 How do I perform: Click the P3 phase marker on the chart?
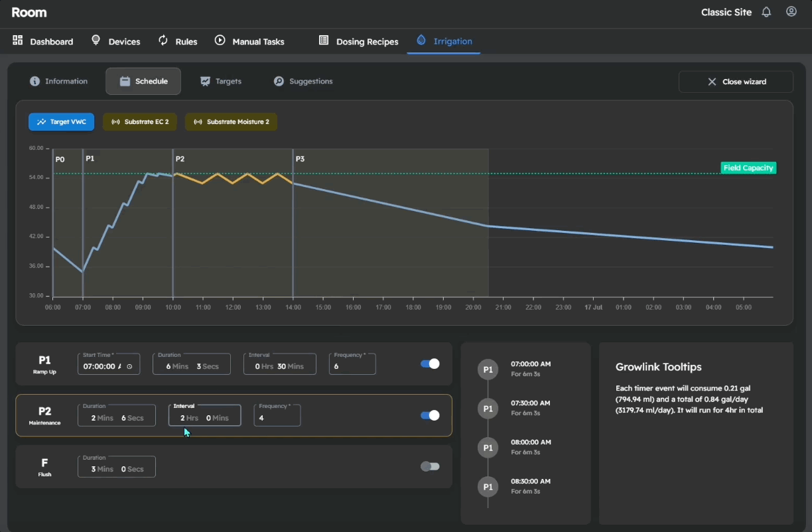coord(300,159)
